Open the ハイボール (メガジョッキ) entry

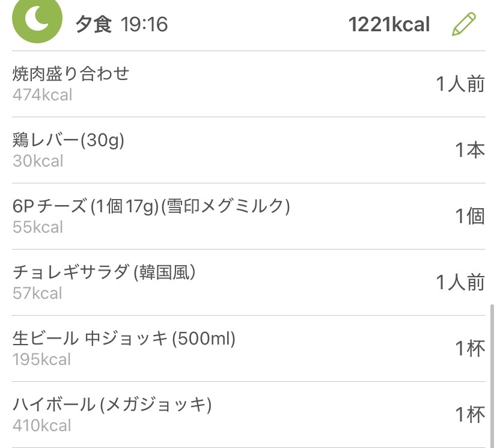coord(112,405)
